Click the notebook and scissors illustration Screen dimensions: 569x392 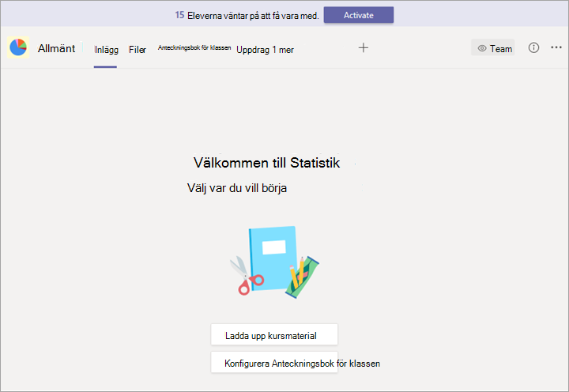click(274, 262)
